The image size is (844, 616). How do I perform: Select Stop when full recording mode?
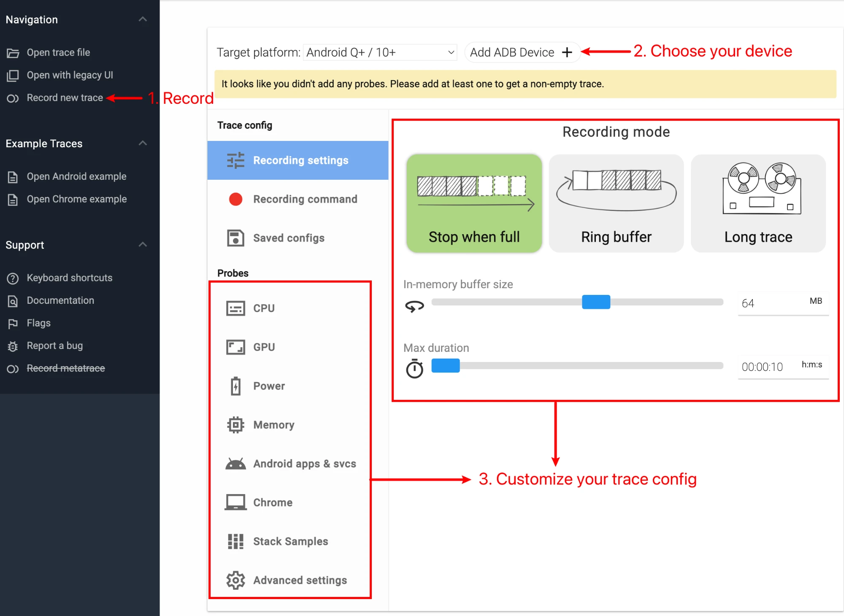click(474, 203)
